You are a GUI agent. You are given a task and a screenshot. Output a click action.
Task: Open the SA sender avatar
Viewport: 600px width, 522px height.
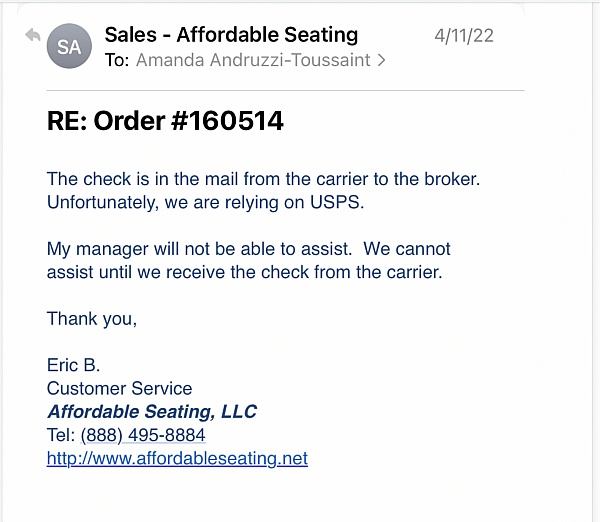coord(70,46)
